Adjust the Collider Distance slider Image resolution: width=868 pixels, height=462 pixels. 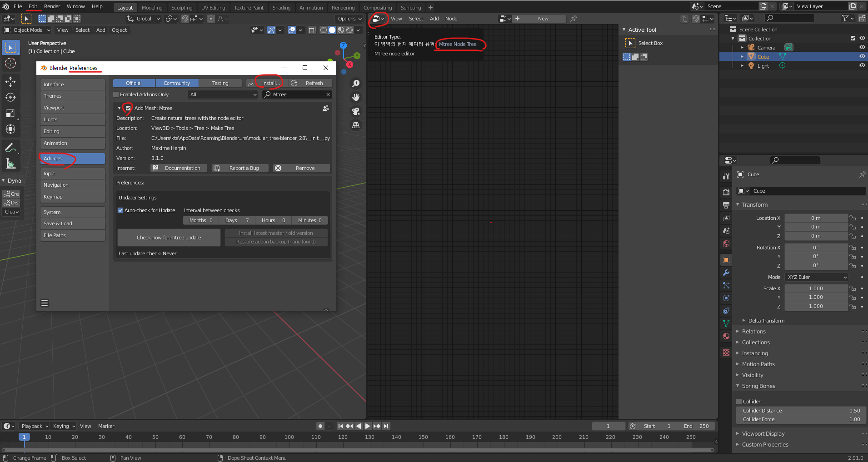point(801,411)
